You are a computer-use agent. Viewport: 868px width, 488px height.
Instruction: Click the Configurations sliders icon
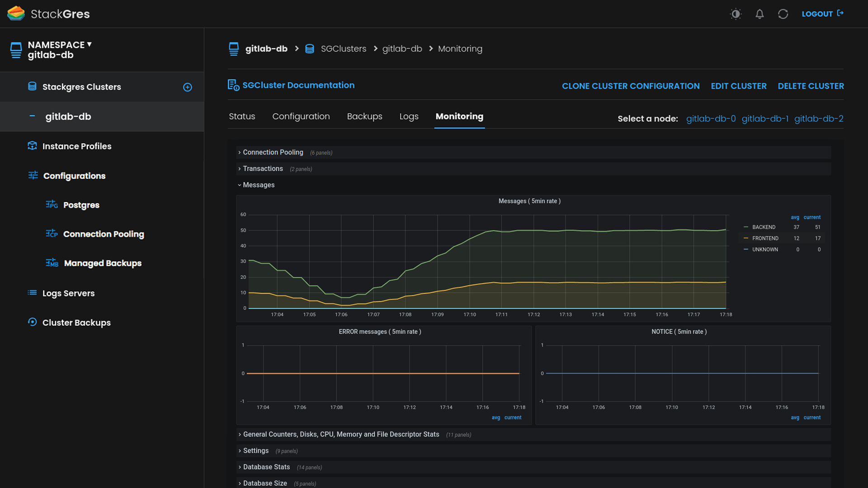[33, 175]
